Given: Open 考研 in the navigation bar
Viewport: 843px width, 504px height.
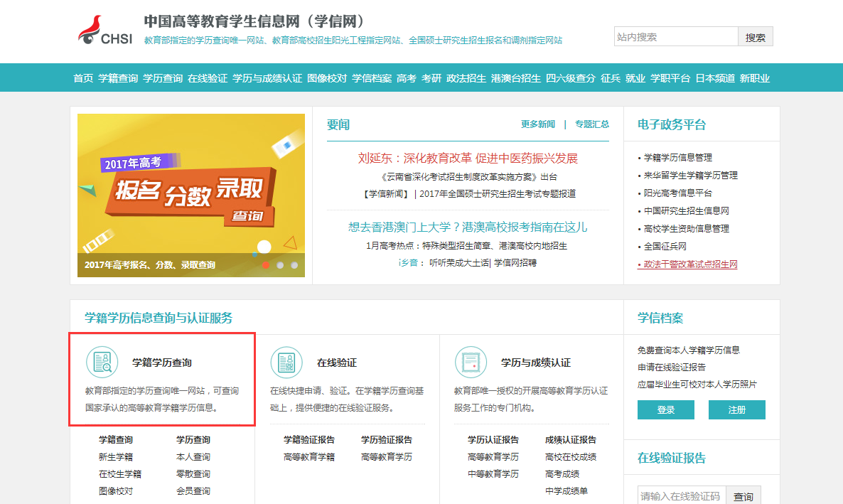Looking at the screenshot, I should click(x=431, y=78).
